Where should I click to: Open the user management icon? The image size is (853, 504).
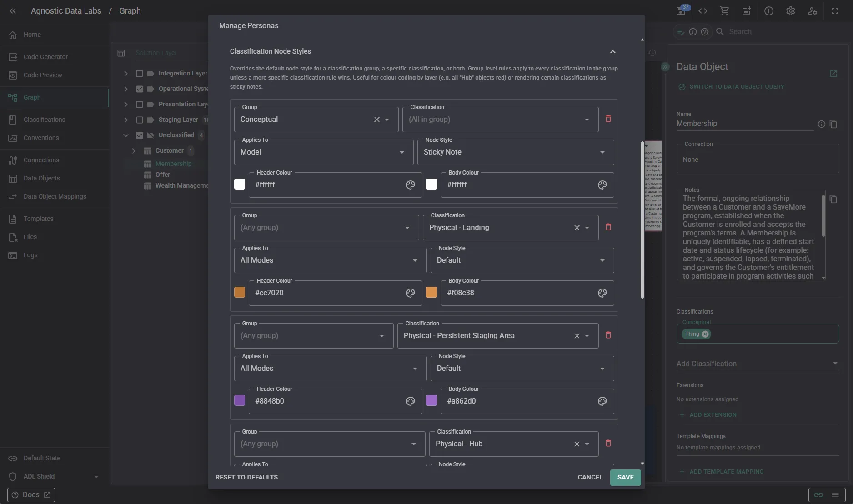pyautogui.click(x=812, y=11)
